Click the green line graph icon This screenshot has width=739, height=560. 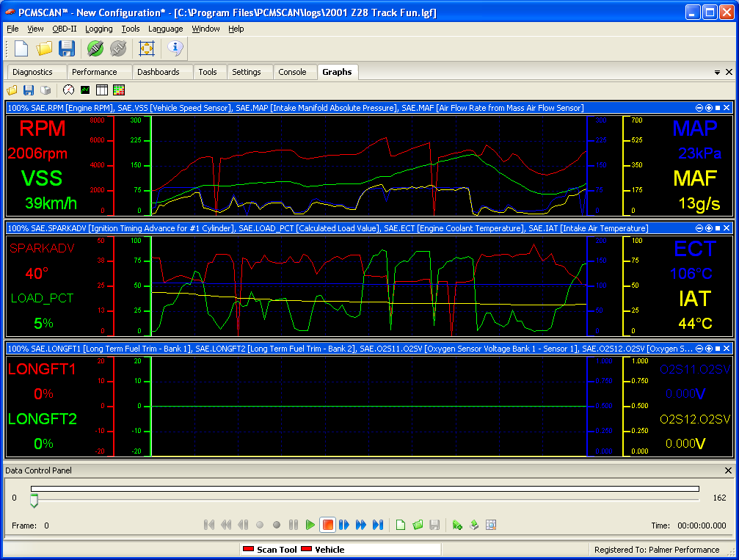(x=85, y=90)
